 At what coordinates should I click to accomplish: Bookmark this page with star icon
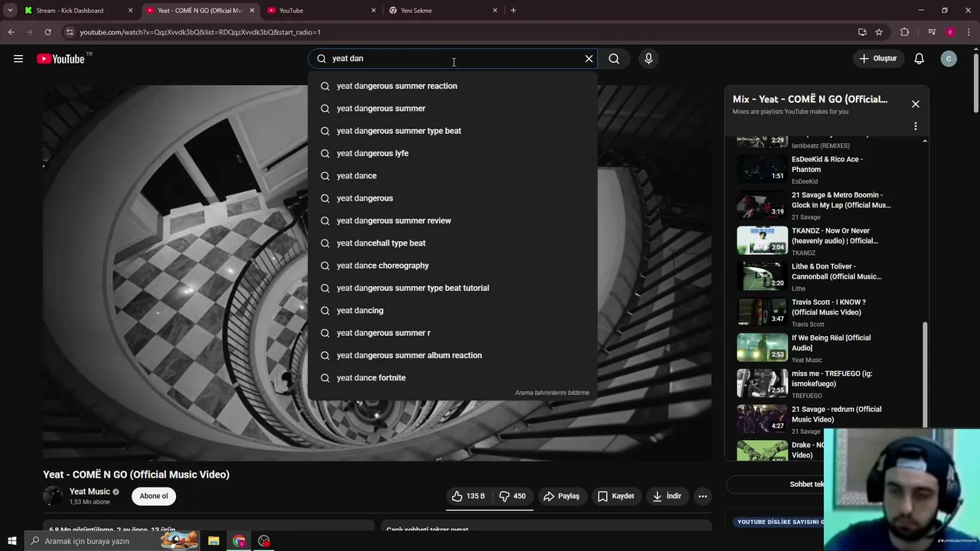pyautogui.click(x=879, y=32)
